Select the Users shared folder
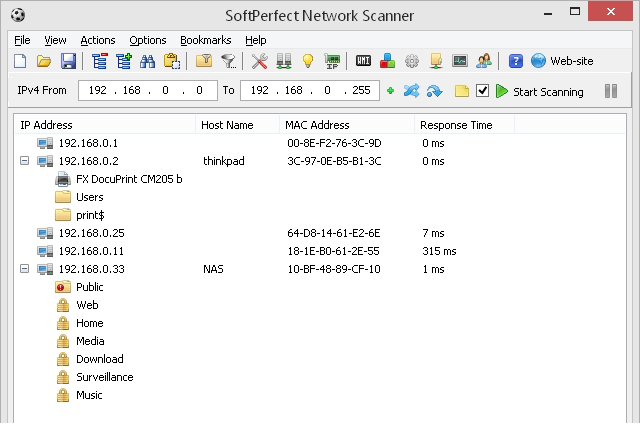 [x=79, y=197]
